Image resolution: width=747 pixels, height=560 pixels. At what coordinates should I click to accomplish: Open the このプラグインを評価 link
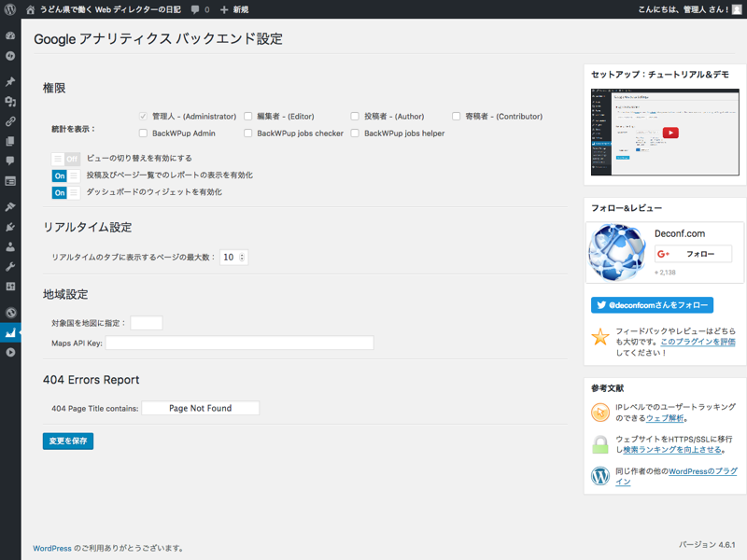coord(698,342)
